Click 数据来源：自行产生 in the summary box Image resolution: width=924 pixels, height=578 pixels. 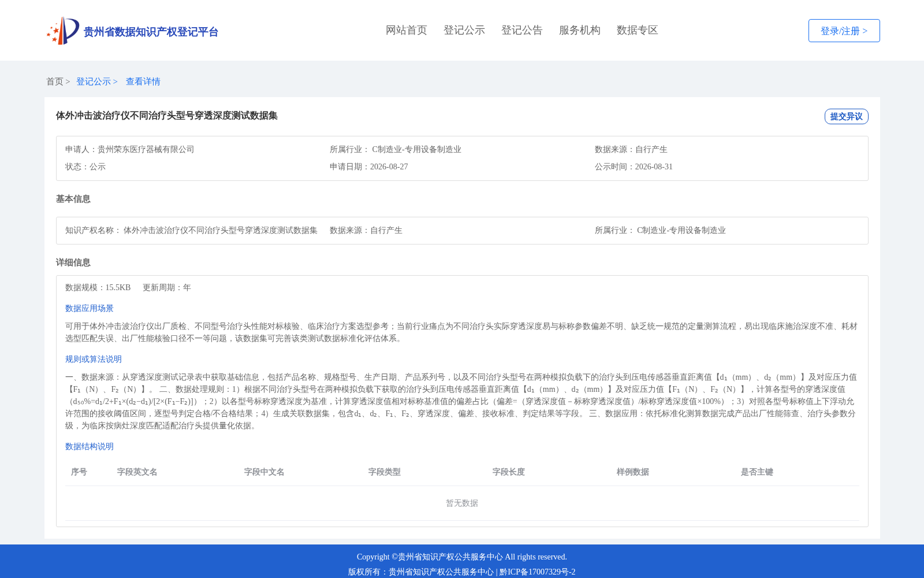pyautogui.click(x=631, y=149)
